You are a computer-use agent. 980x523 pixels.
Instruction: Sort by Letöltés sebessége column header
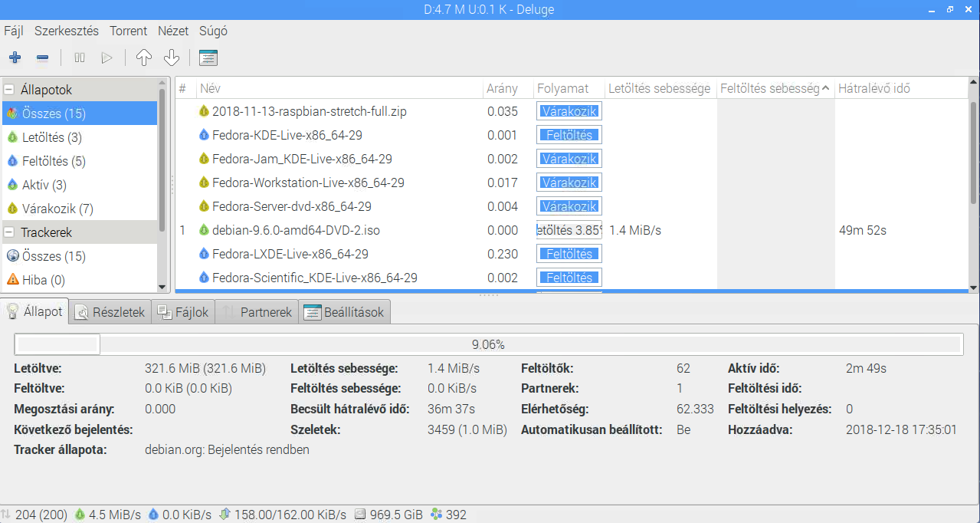(660, 88)
